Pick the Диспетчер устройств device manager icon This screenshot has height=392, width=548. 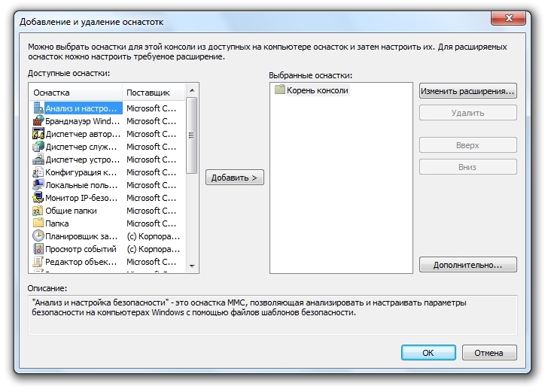38,160
